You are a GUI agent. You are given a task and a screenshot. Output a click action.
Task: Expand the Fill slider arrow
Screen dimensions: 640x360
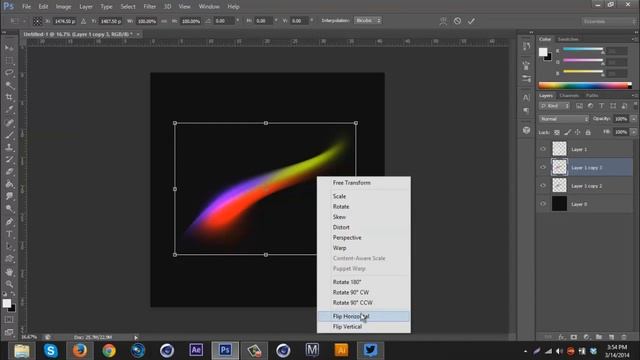633,132
